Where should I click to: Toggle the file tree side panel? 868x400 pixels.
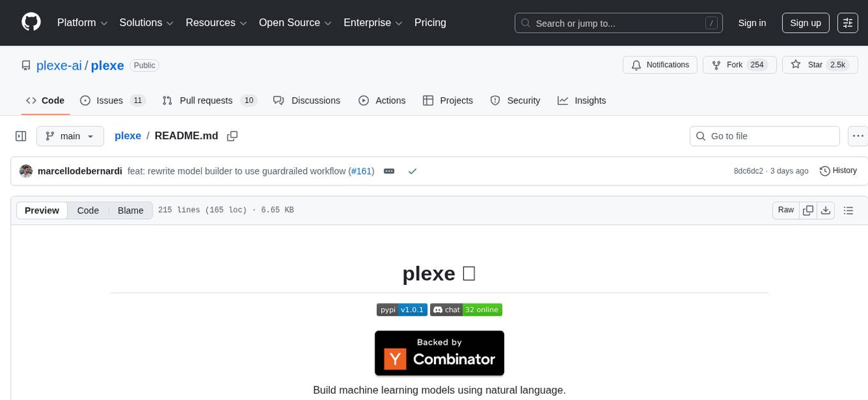[x=20, y=135]
